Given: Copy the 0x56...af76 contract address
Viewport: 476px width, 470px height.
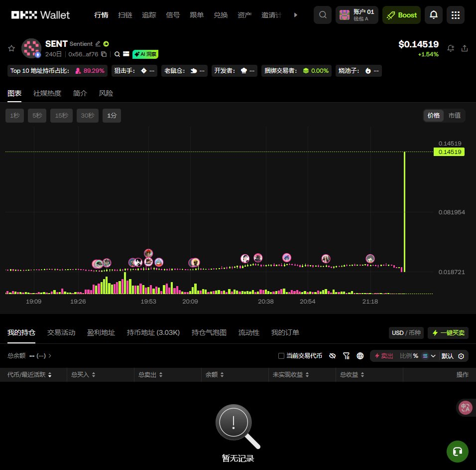Looking at the screenshot, I should [x=104, y=54].
